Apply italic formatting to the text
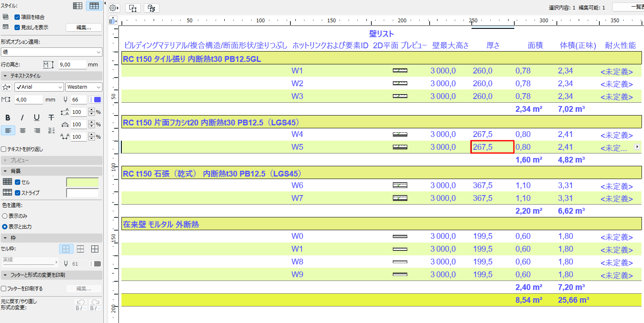The width and height of the screenshot is (644, 323). coord(21,118)
